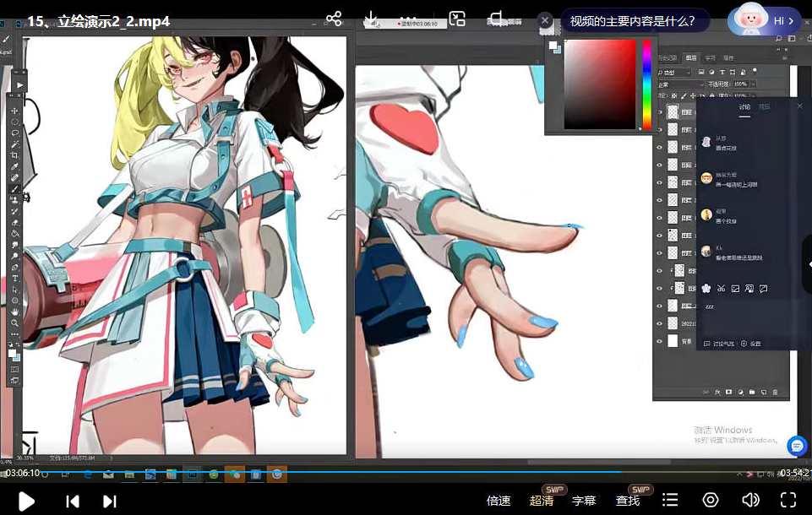Open the 字幕 subtitles options
The height and width of the screenshot is (515, 812).
click(x=584, y=501)
